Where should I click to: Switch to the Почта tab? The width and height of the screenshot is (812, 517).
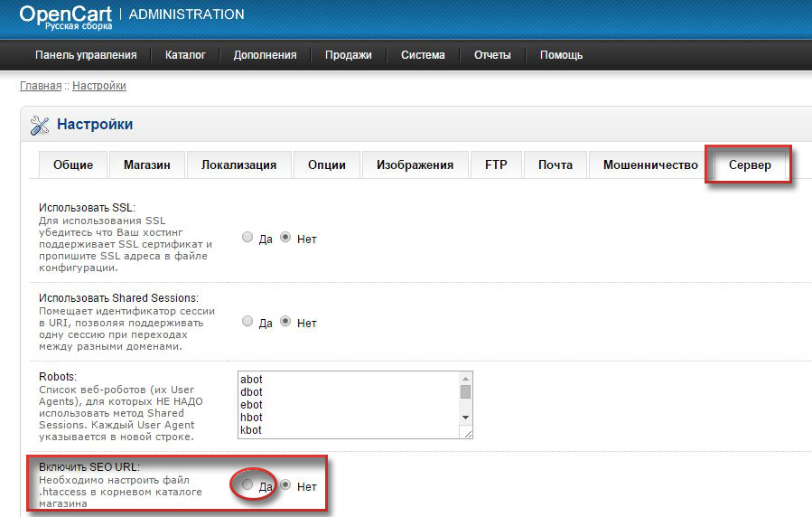(555, 165)
